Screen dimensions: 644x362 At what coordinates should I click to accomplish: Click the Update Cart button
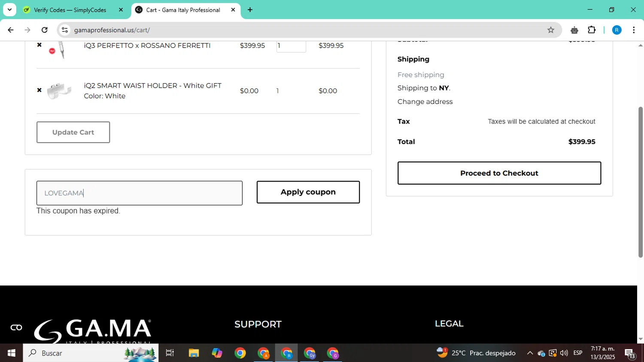[73, 132]
